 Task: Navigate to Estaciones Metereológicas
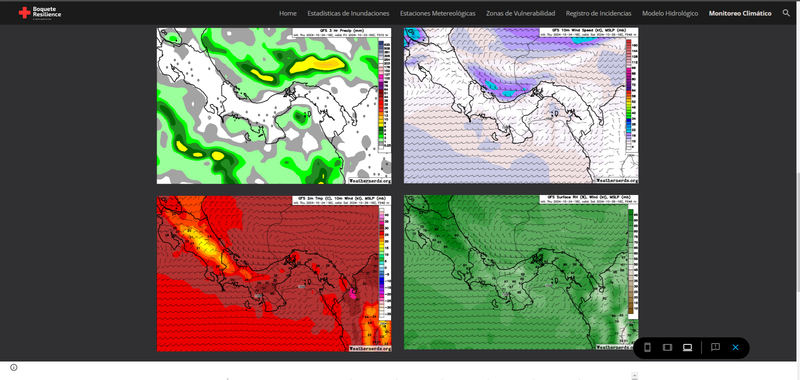(x=438, y=13)
